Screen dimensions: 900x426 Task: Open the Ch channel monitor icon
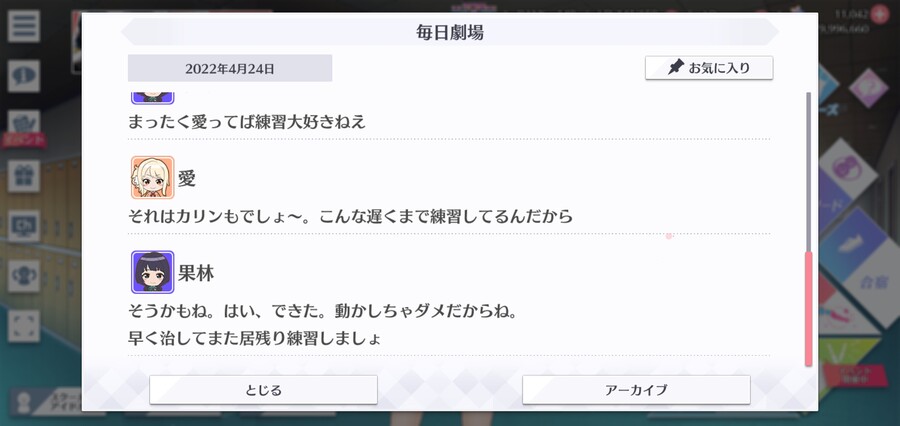[24, 226]
